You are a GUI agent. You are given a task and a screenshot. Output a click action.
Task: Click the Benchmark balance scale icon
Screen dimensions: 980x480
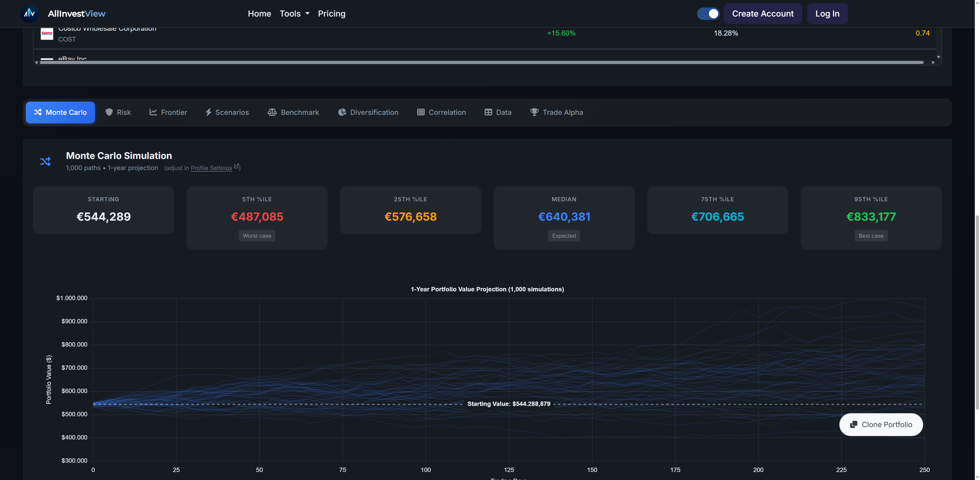272,112
